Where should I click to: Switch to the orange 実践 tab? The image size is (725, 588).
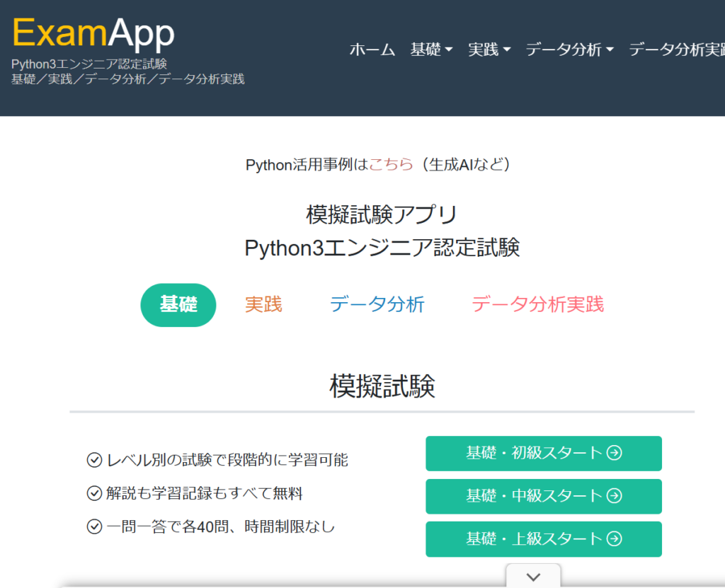pyautogui.click(x=263, y=305)
